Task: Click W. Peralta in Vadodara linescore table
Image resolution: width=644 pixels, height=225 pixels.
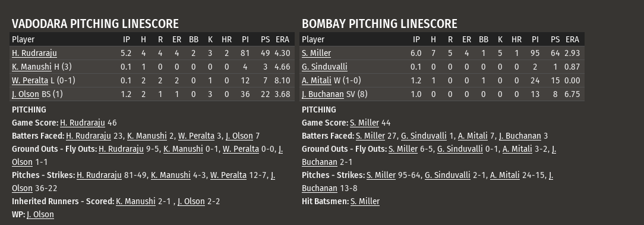Action: tap(30, 80)
